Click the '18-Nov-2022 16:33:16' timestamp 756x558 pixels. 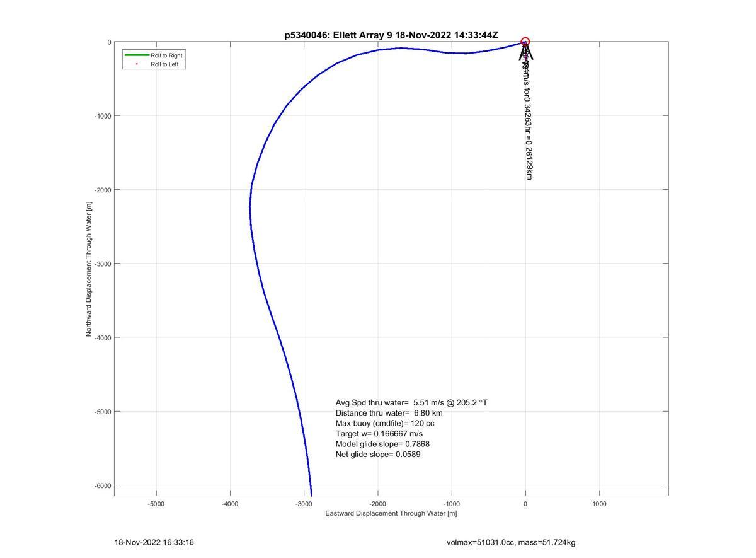click(x=154, y=542)
